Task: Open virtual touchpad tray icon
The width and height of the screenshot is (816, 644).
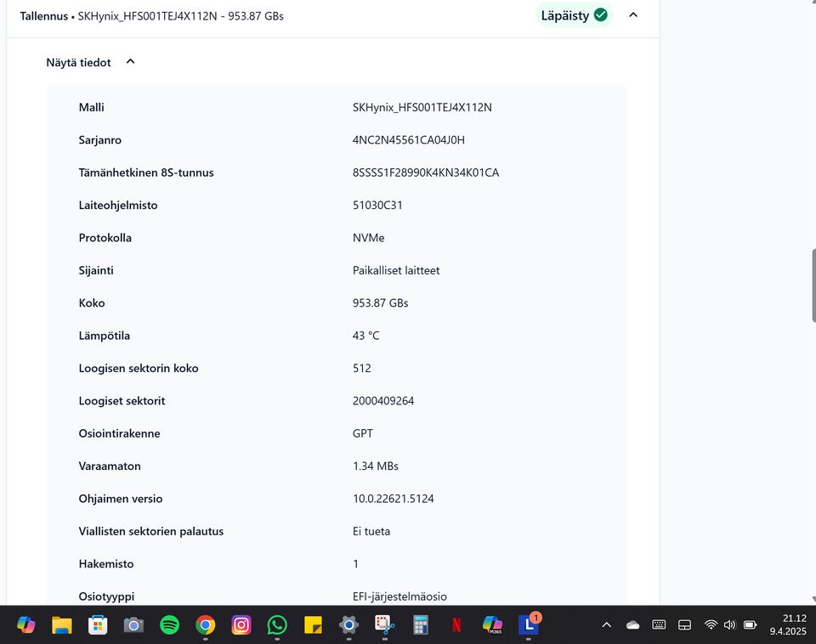Action: (685, 624)
